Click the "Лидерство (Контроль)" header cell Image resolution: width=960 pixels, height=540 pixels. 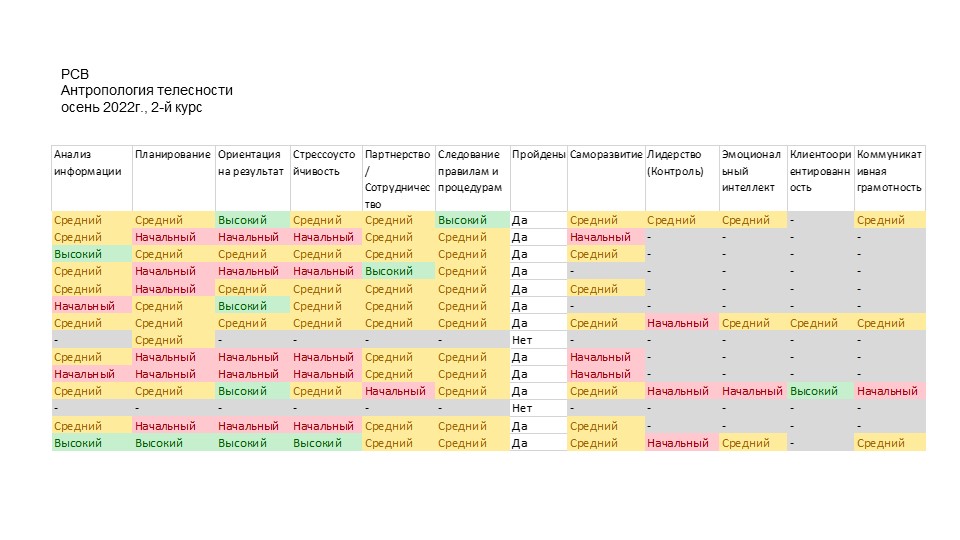pyautogui.click(x=680, y=163)
